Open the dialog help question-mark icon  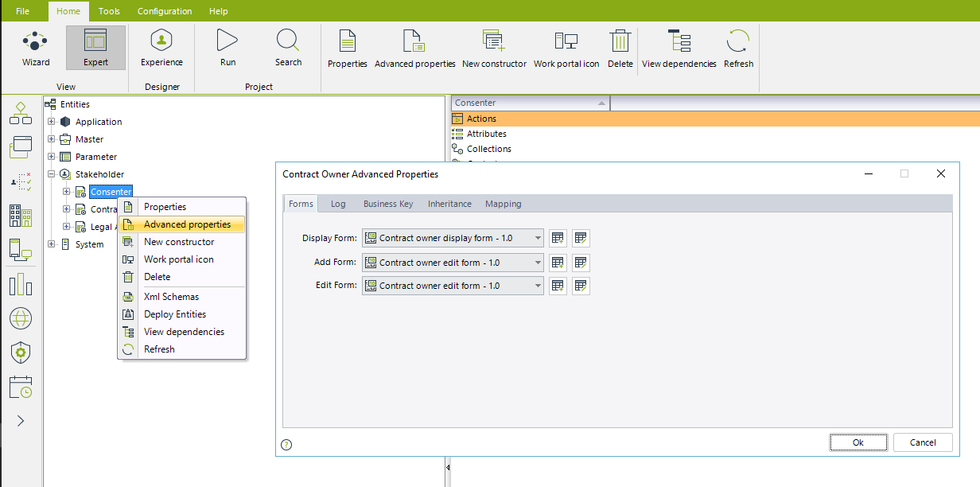point(286,445)
